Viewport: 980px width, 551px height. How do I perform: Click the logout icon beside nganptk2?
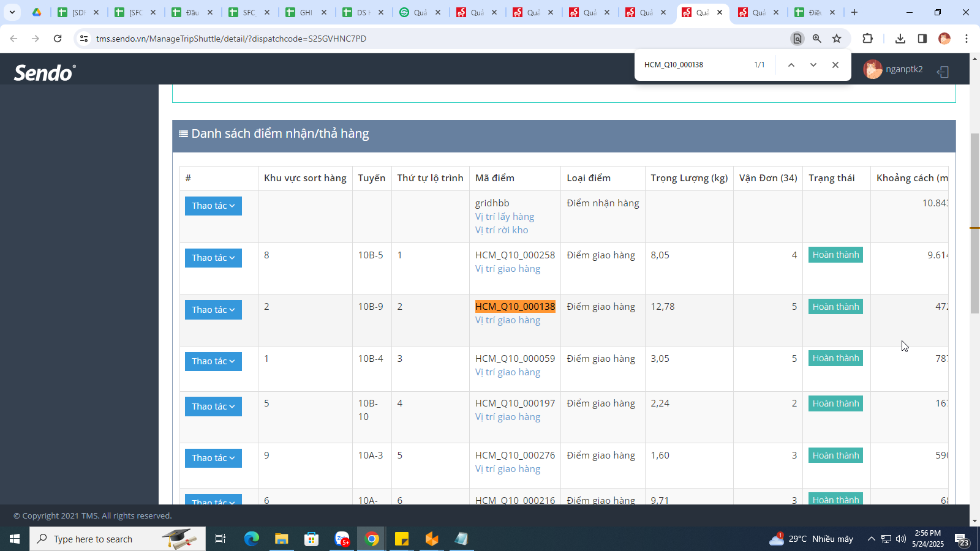943,72
